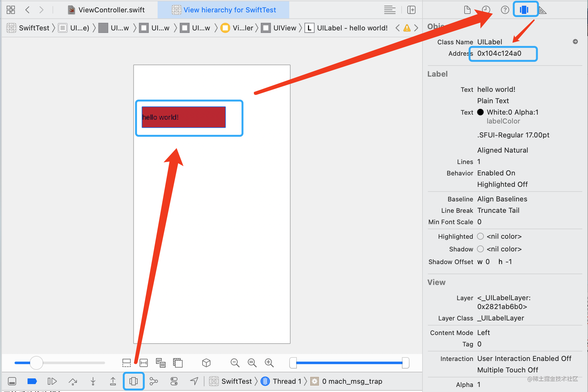Open the related items grid menu
Image resolution: width=588 pixels, height=392 pixels.
click(x=11, y=10)
